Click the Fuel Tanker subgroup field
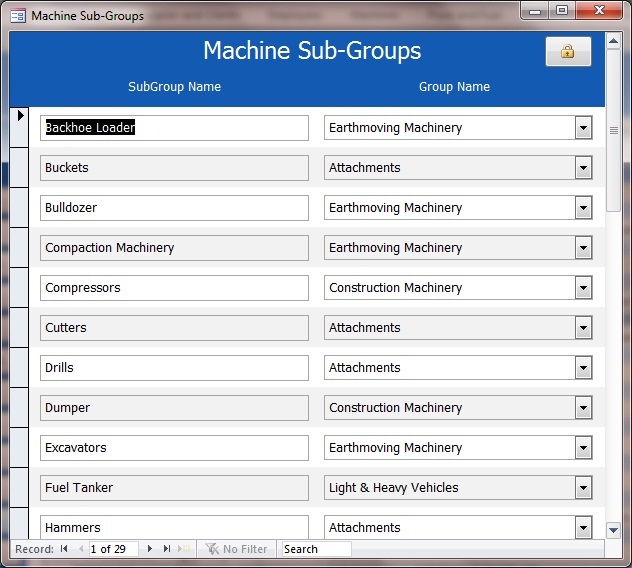Screen dimensions: 632x568 [x=174, y=487]
